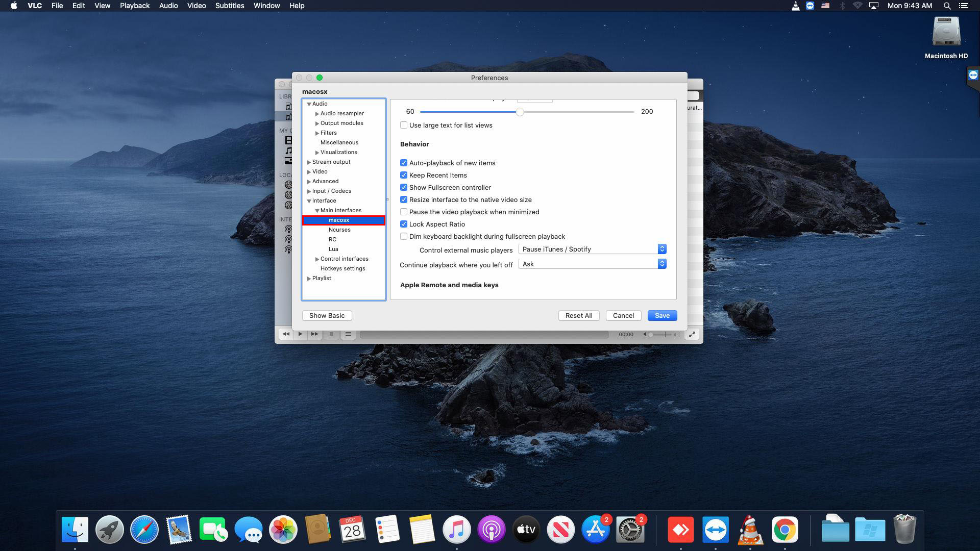Open AnyDesk from the Dock
980x551 pixels.
click(681, 530)
